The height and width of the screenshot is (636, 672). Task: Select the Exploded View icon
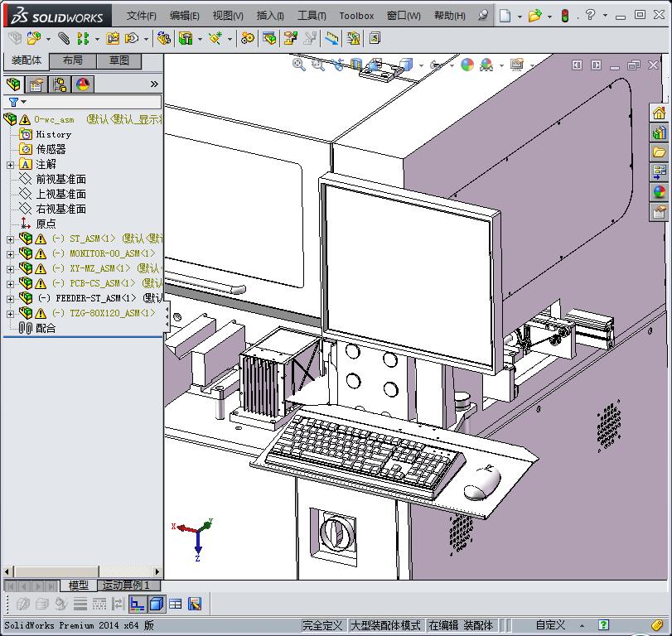[x=291, y=39]
